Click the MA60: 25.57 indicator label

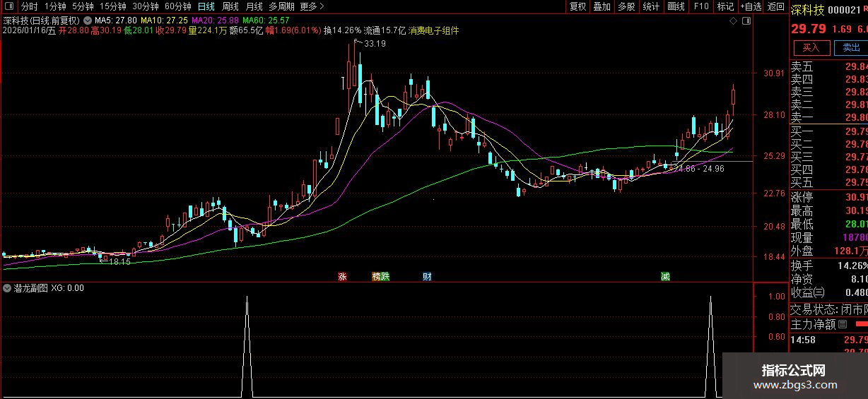(x=266, y=20)
